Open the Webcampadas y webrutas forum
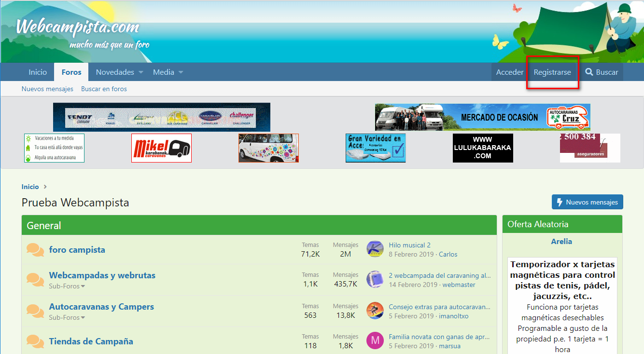Image resolution: width=644 pixels, height=354 pixels. click(x=102, y=275)
